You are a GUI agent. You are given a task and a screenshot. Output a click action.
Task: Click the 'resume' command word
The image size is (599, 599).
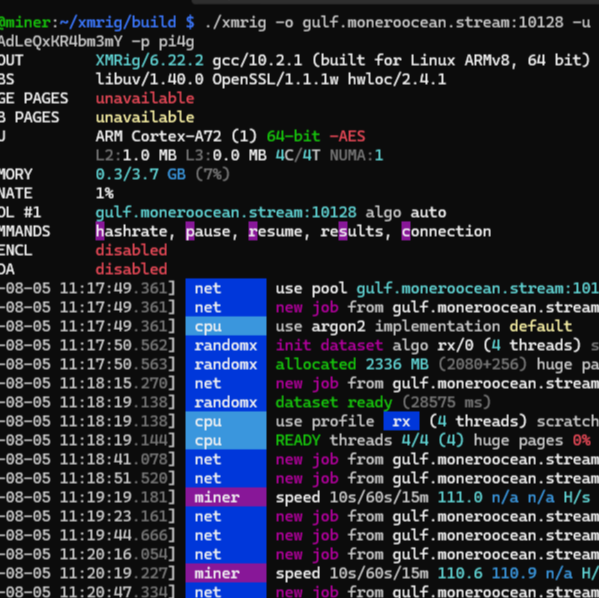coord(275,232)
